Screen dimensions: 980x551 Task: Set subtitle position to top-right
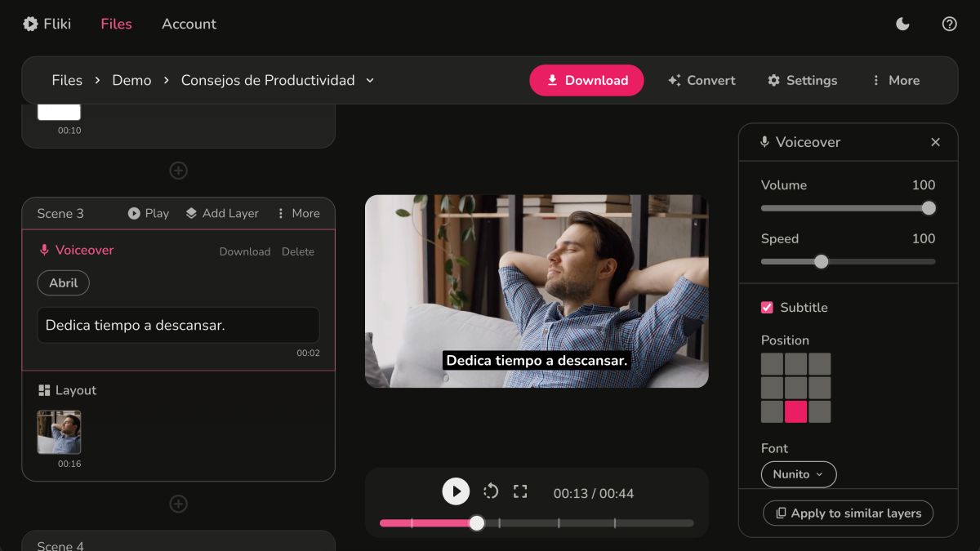click(819, 364)
